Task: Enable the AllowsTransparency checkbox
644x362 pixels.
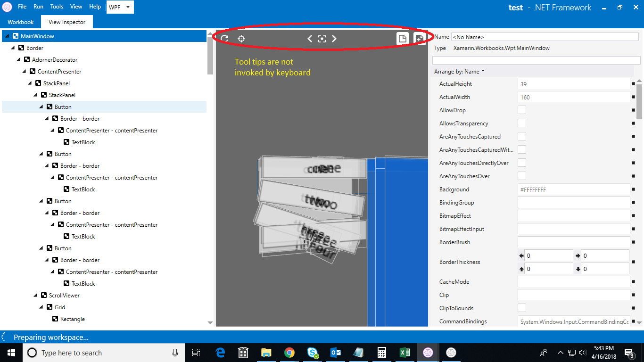Action: click(x=522, y=123)
